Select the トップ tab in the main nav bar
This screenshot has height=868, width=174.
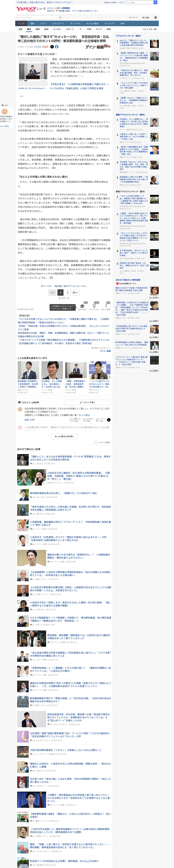click(21, 24)
